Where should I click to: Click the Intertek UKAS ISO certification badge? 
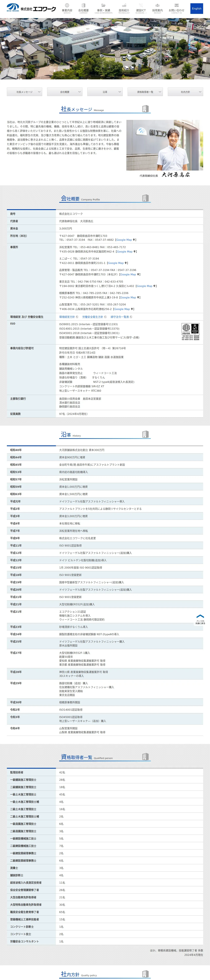[190, 331]
